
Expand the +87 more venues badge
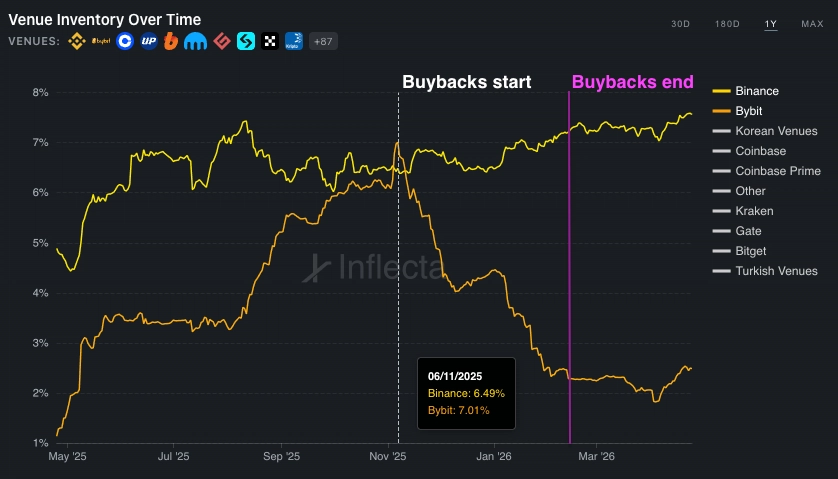pos(322,41)
